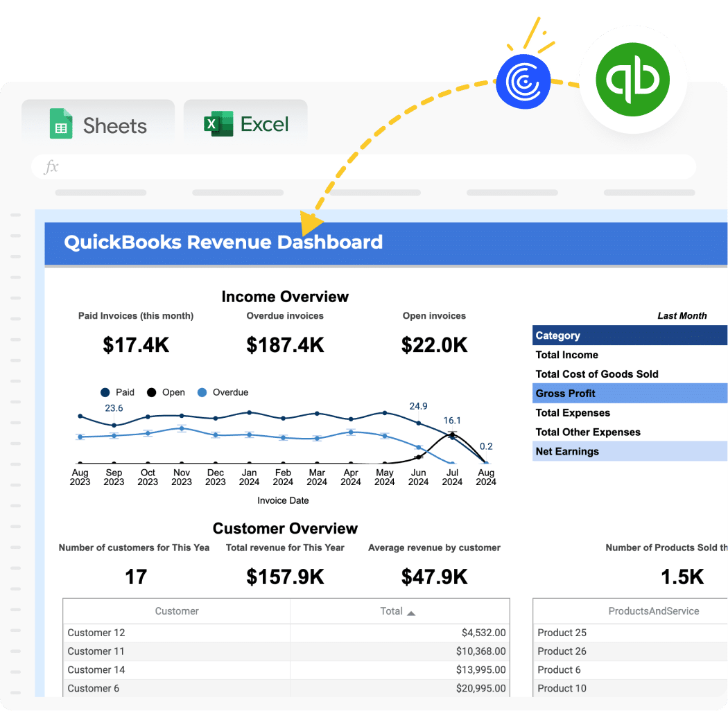This screenshot has height=711, width=728.
Task: Select the Customer 6 cell
Action: coord(177,688)
